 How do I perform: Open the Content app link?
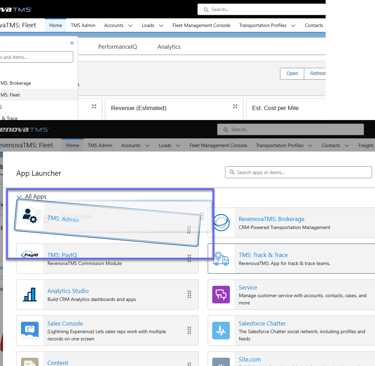pos(58,363)
